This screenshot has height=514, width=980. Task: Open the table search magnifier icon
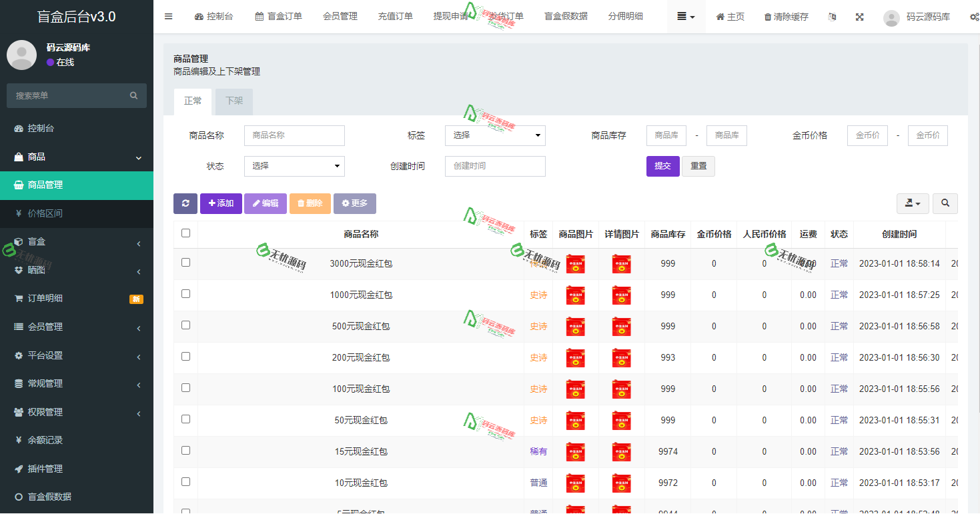[945, 203]
